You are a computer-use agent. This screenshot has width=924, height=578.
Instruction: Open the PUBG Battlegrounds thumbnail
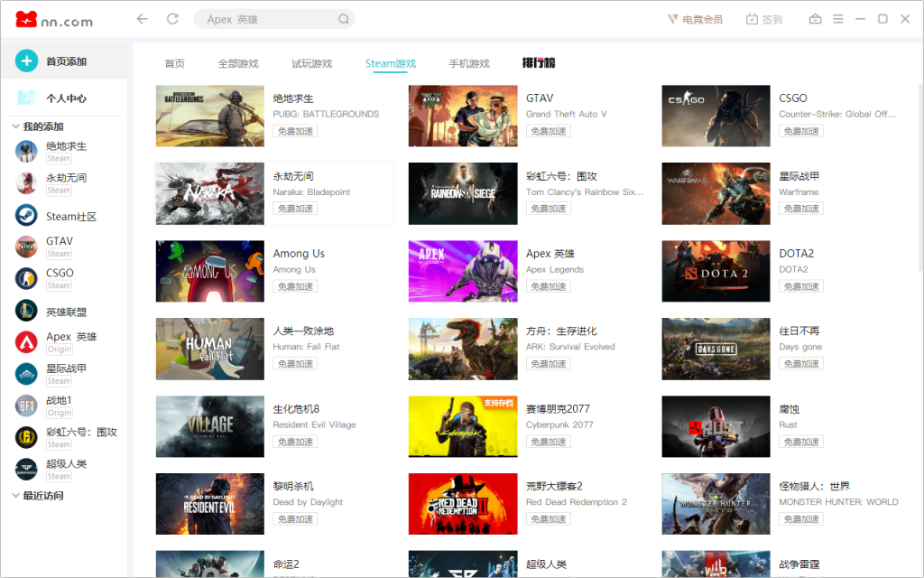tap(209, 116)
